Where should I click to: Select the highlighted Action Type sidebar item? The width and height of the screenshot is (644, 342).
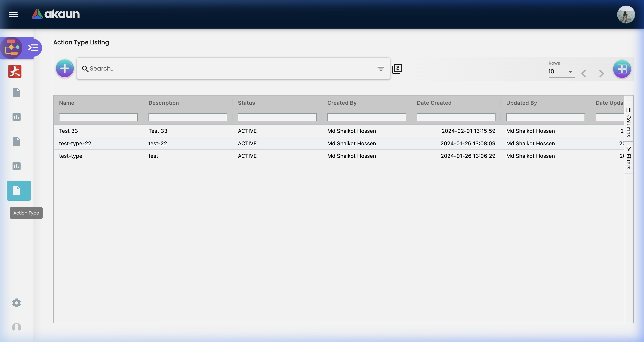tap(19, 190)
